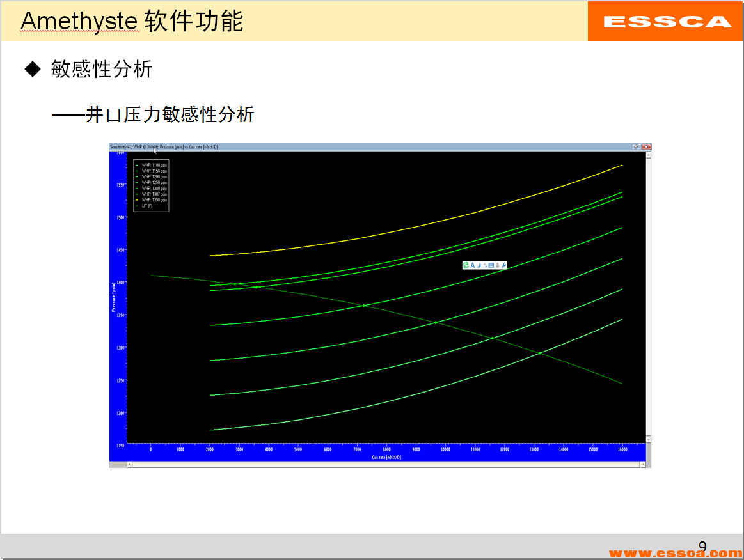Click the Pressure [psia] vertical axis label

coord(115,294)
